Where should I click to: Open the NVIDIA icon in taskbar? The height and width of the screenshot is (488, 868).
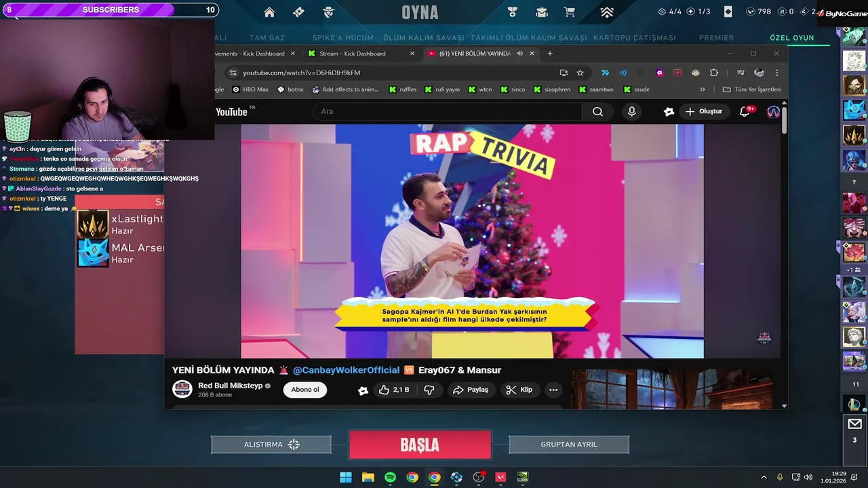click(523, 477)
